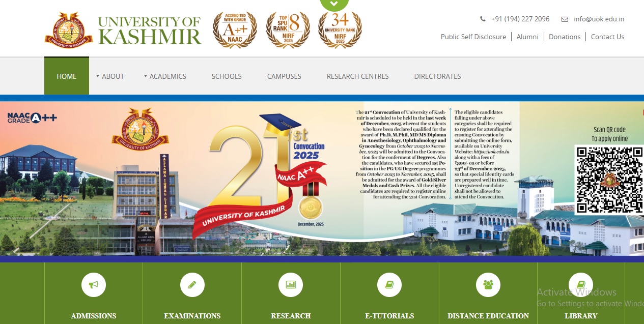Expand the green chevron tab at top
644x324 pixels.
(x=334, y=4)
